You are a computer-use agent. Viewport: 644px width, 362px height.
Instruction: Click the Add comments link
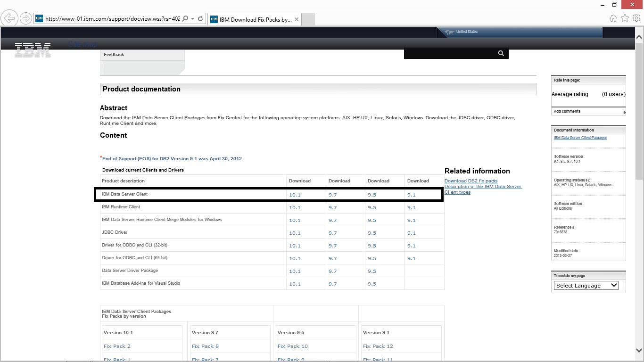click(567, 111)
